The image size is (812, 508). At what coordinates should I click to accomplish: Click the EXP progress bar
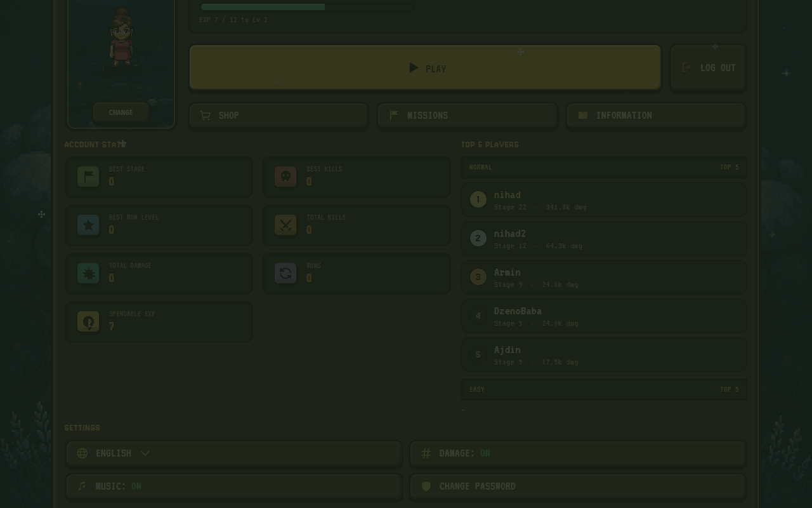[306, 7]
